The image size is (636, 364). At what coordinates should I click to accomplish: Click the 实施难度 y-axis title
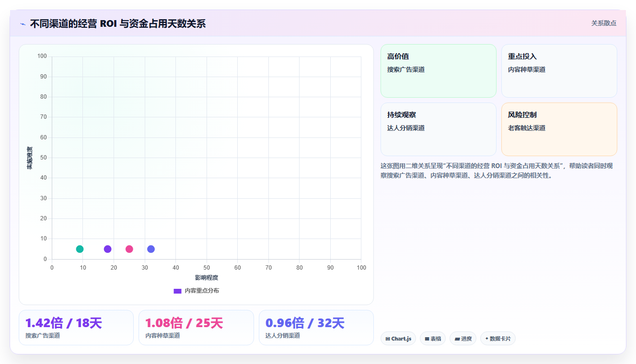click(x=30, y=158)
